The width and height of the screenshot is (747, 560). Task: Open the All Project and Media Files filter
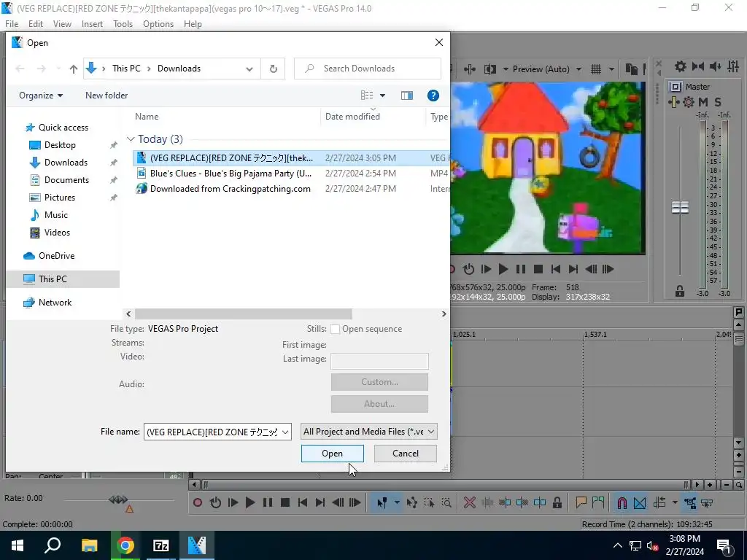369,432
